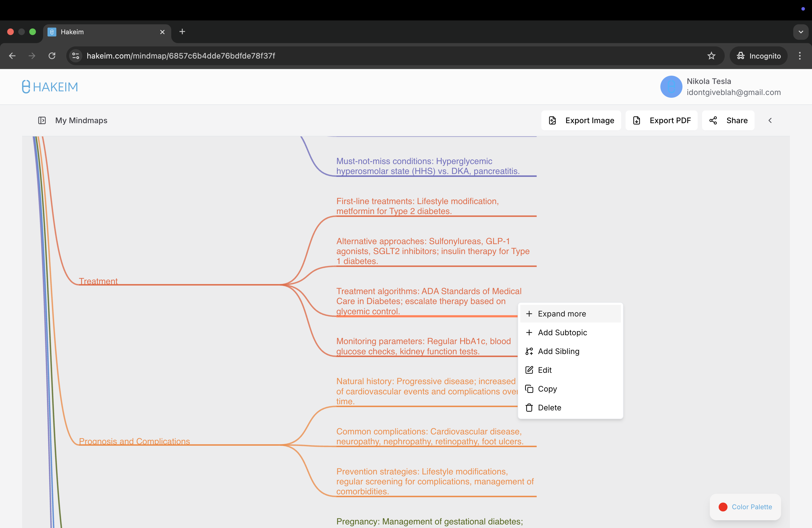The height and width of the screenshot is (528, 812).
Task: Open the tab search dropdown arrow
Action: point(801,32)
